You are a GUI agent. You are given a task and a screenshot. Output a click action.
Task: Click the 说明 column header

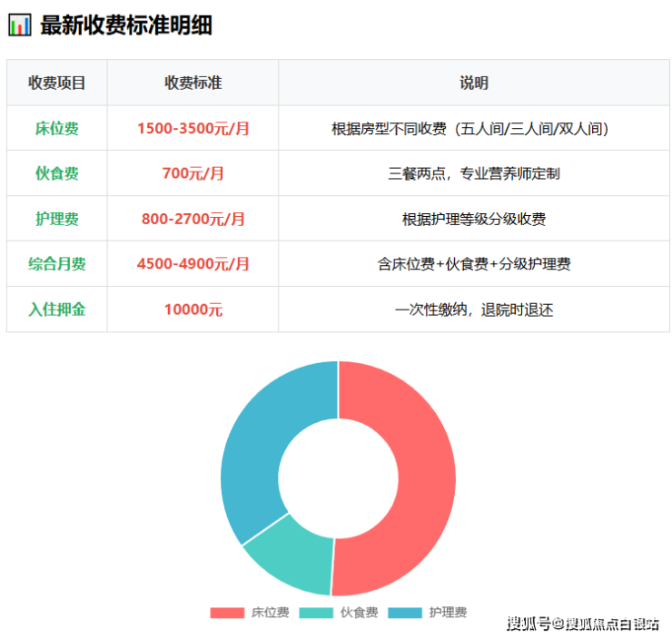[473, 83]
